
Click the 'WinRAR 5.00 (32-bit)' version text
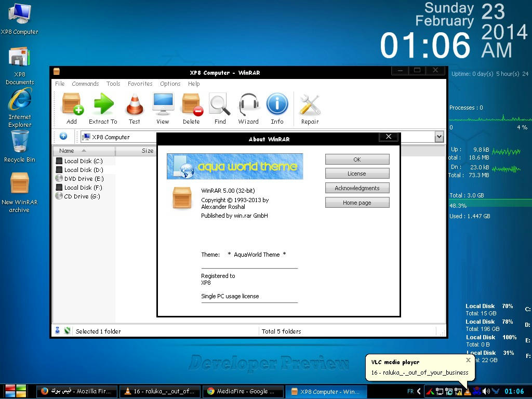pos(228,191)
